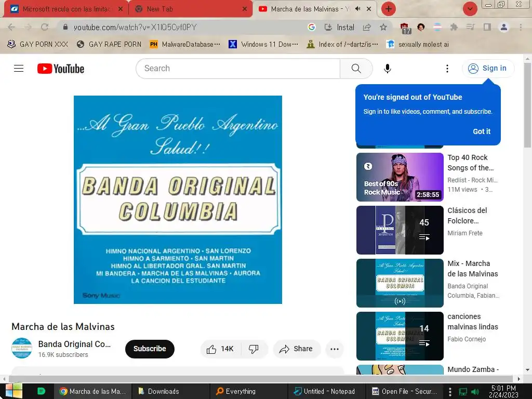This screenshot has width=532, height=399.
Task: Open MalwareDatabase bookmark
Action: tap(185, 45)
